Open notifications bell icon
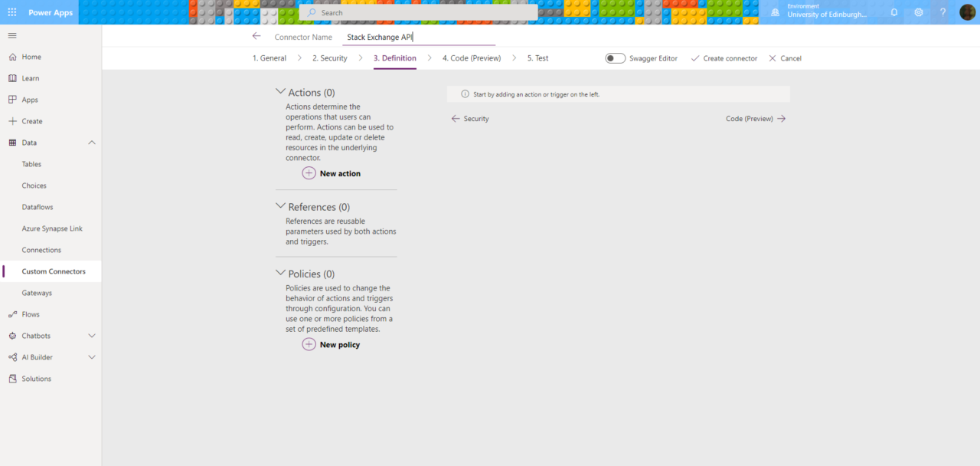Image resolution: width=980 pixels, height=466 pixels. [894, 12]
